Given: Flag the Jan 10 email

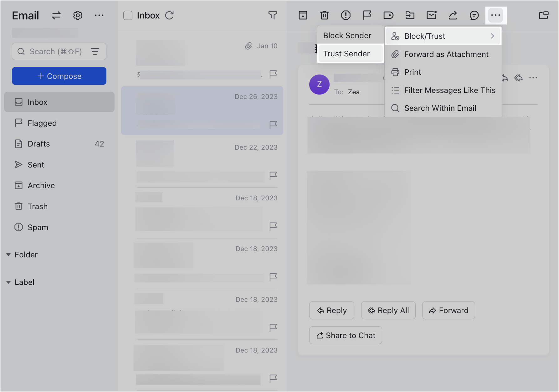Looking at the screenshot, I should [273, 74].
